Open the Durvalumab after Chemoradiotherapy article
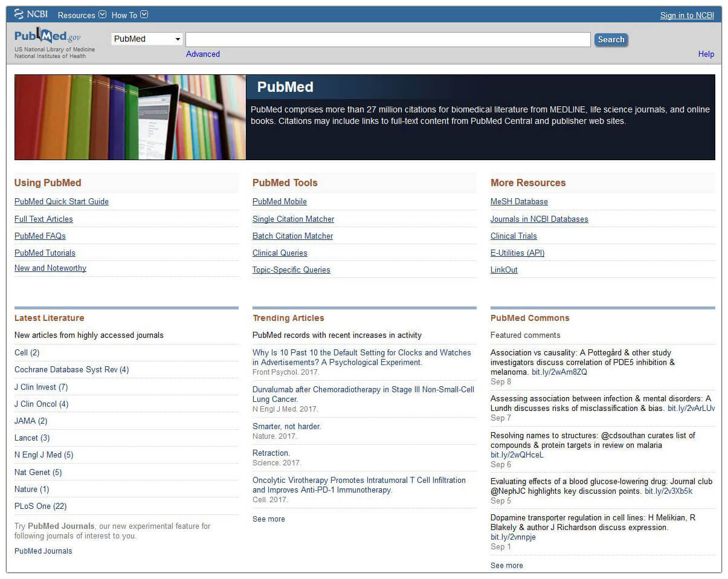This screenshot has width=728, height=579. [363, 395]
